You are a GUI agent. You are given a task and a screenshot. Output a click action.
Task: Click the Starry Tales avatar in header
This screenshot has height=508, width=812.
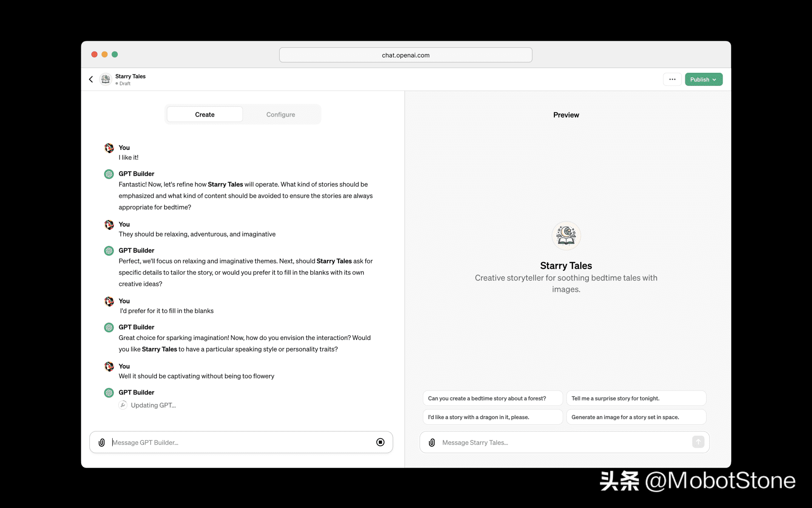pos(105,79)
